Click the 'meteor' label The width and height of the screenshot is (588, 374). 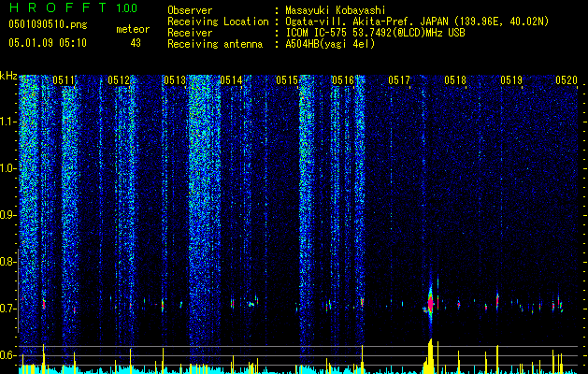click(133, 29)
